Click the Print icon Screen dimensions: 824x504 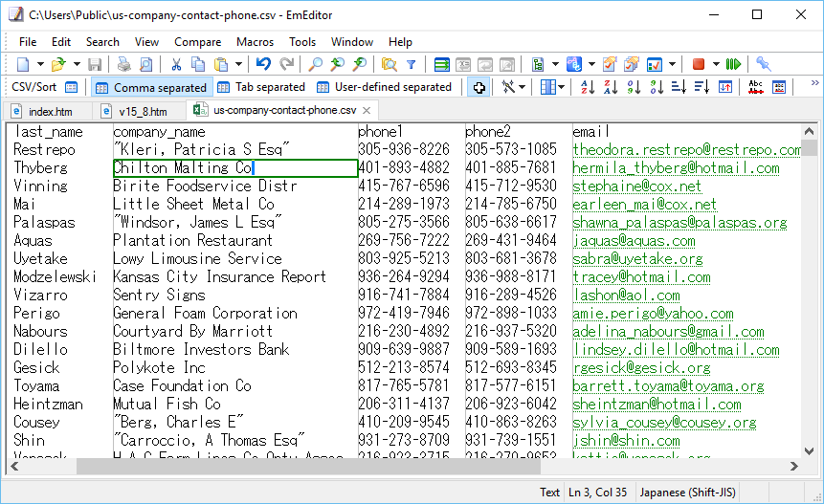coord(124,65)
